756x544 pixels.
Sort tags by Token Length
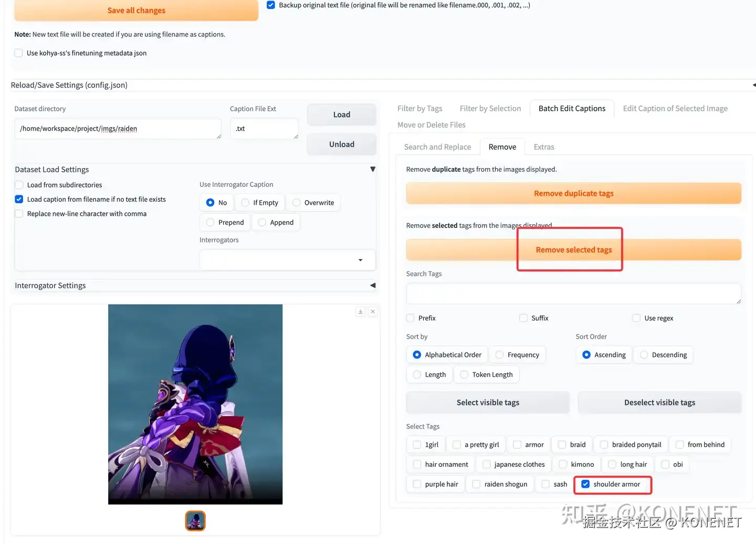[x=486, y=375]
